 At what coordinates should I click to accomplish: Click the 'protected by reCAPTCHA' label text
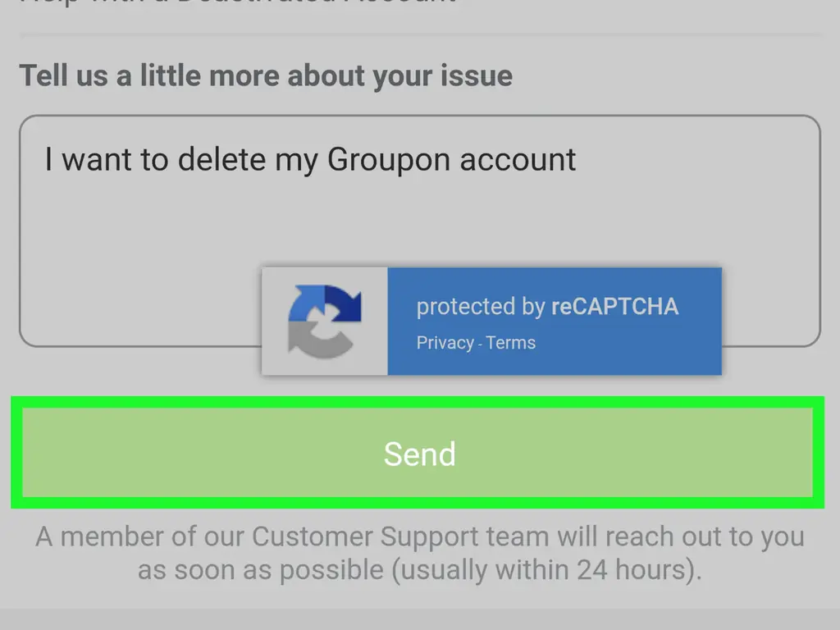(548, 307)
